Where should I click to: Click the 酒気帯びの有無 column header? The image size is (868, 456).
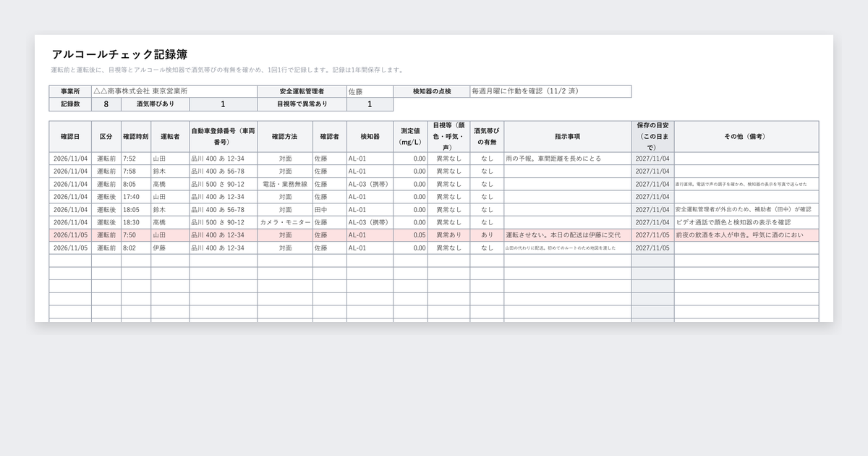(x=487, y=137)
